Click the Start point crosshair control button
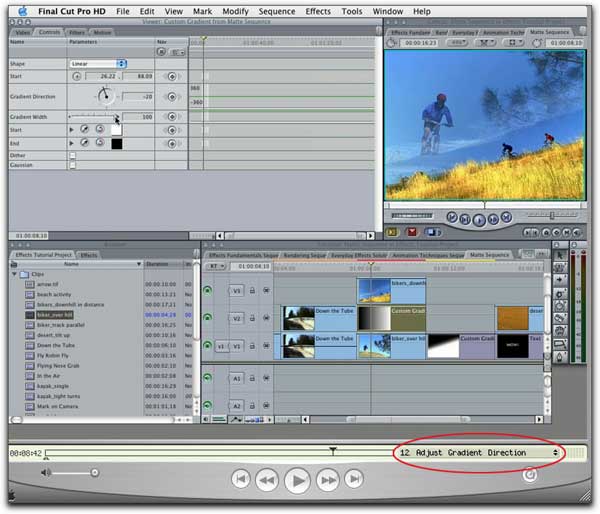This screenshot has height=514, width=600. click(77, 77)
